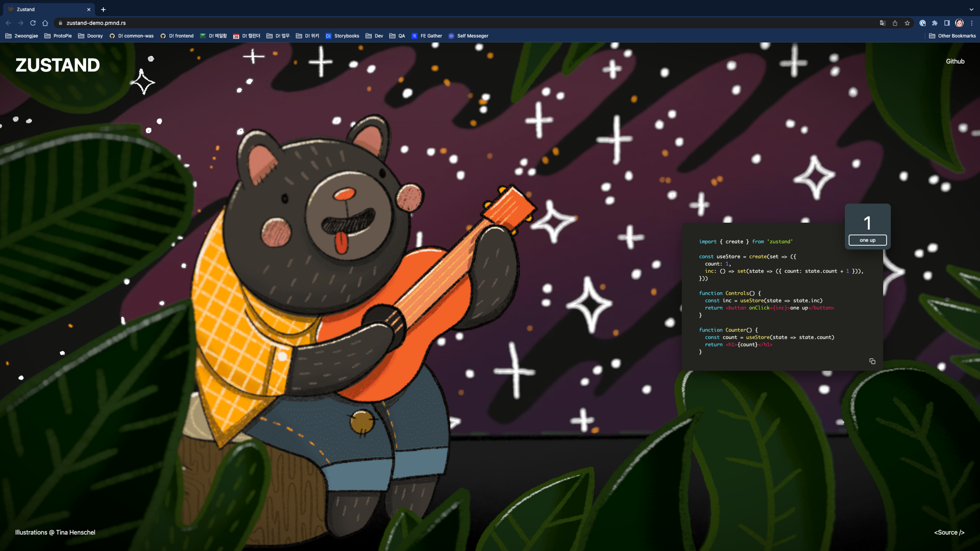The height and width of the screenshot is (551, 980).
Task: Open the user profile avatar
Action: tap(959, 23)
